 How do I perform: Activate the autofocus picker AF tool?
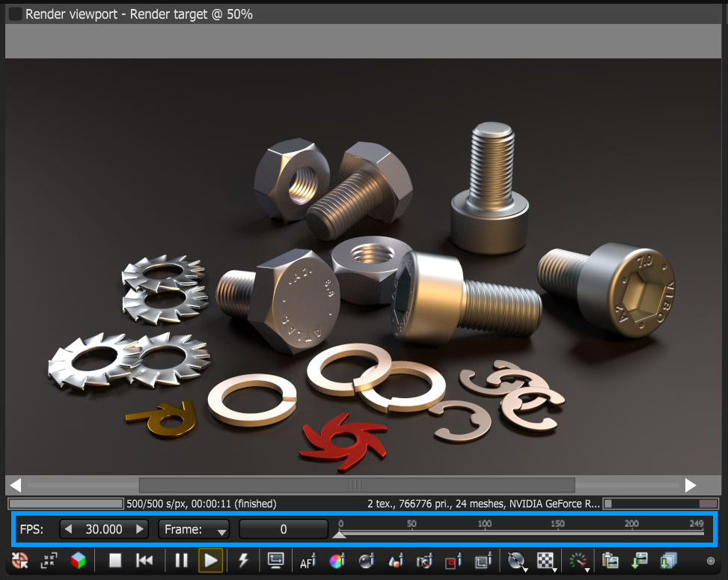click(308, 561)
